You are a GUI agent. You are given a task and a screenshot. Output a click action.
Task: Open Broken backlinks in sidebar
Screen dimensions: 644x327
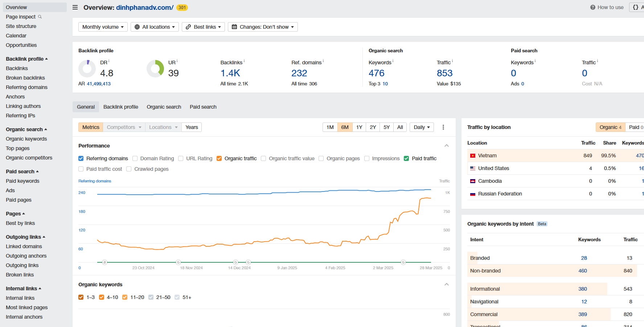click(x=25, y=78)
